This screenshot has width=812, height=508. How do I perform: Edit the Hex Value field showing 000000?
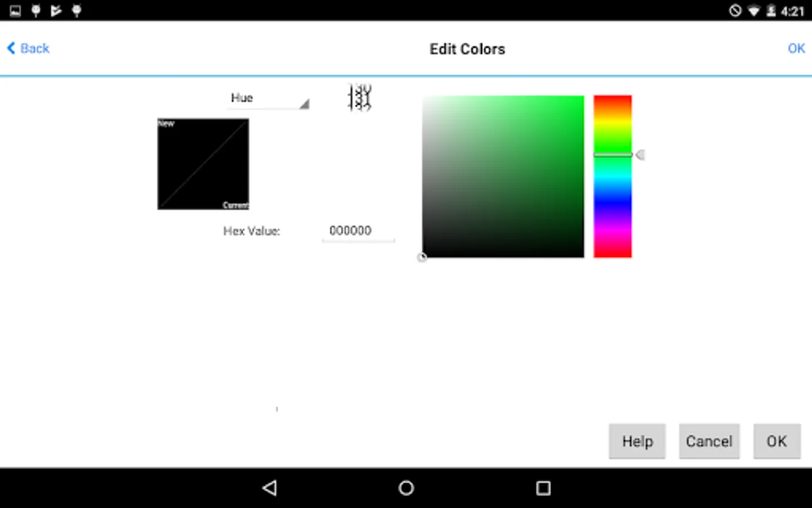tap(358, 231)
